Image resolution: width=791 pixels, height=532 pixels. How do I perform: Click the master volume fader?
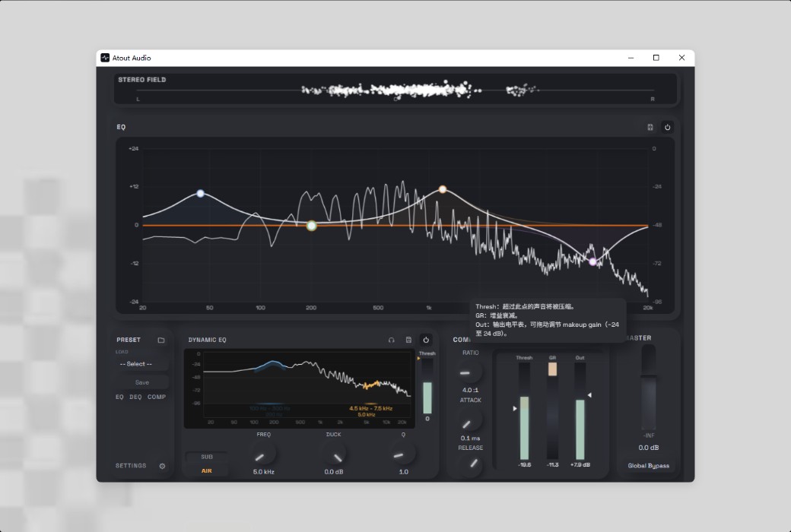pyautogui.click(x=648, y=388)
